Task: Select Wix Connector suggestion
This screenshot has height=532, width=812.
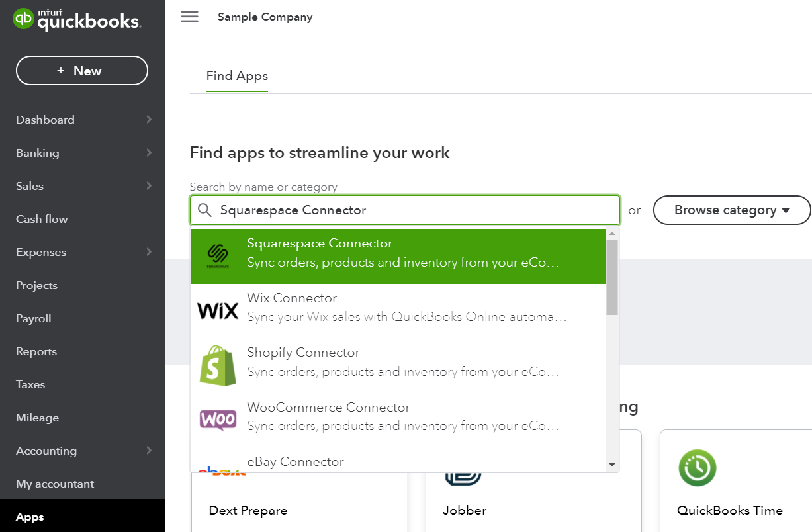Action: click(x=398, y=310)
